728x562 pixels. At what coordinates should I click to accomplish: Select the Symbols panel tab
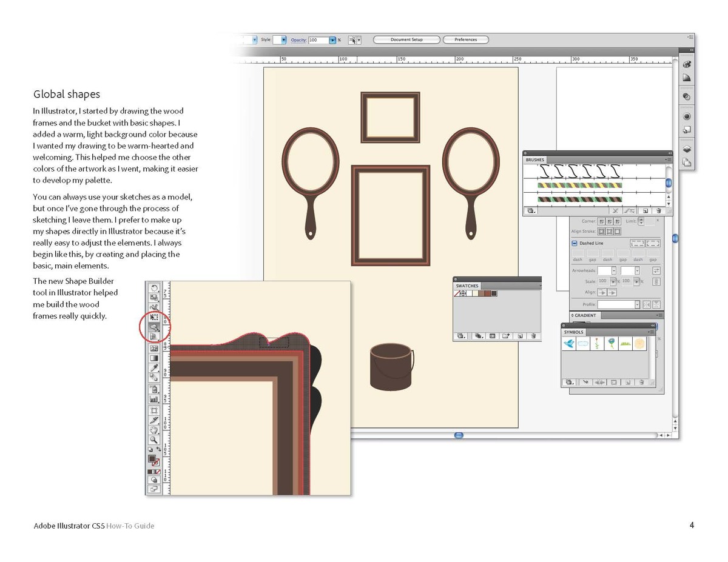(x=573, y=332)
